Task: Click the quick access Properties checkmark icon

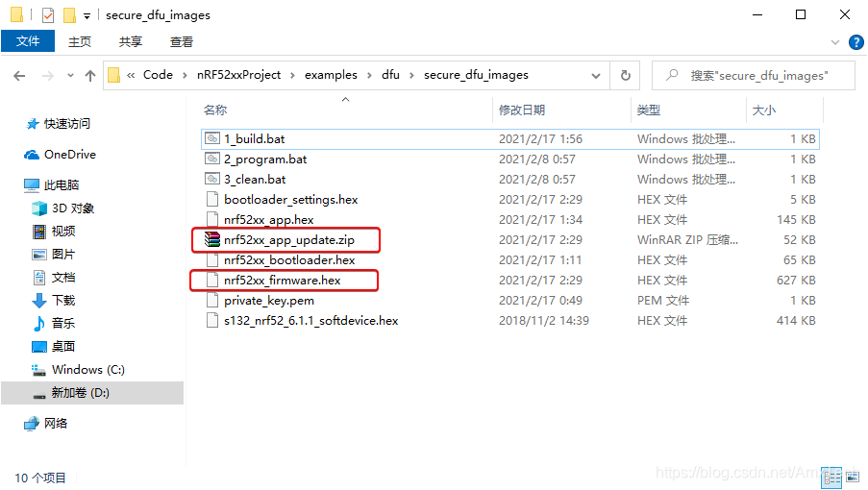Action: (x=48, y=15)
